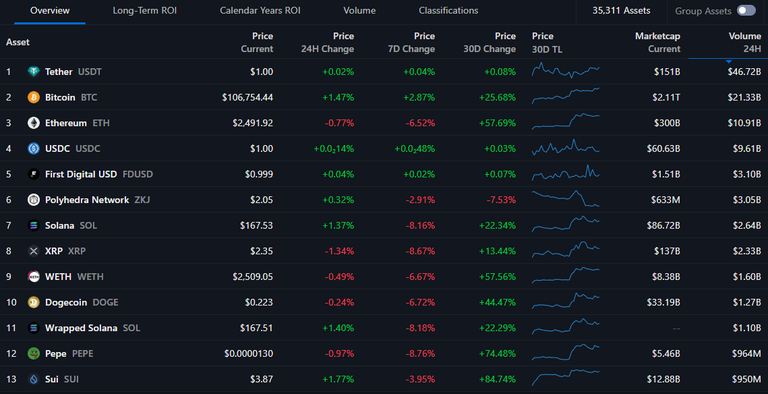Select the Volume tab
This screenshot has height=394, width=768.
tap(360, 11)
